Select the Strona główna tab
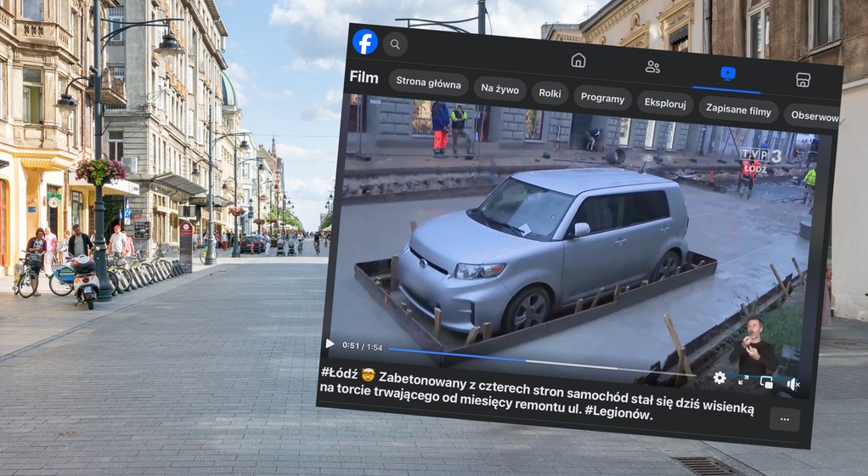This screenshot has height=476, width=868. tap(429, 83)
